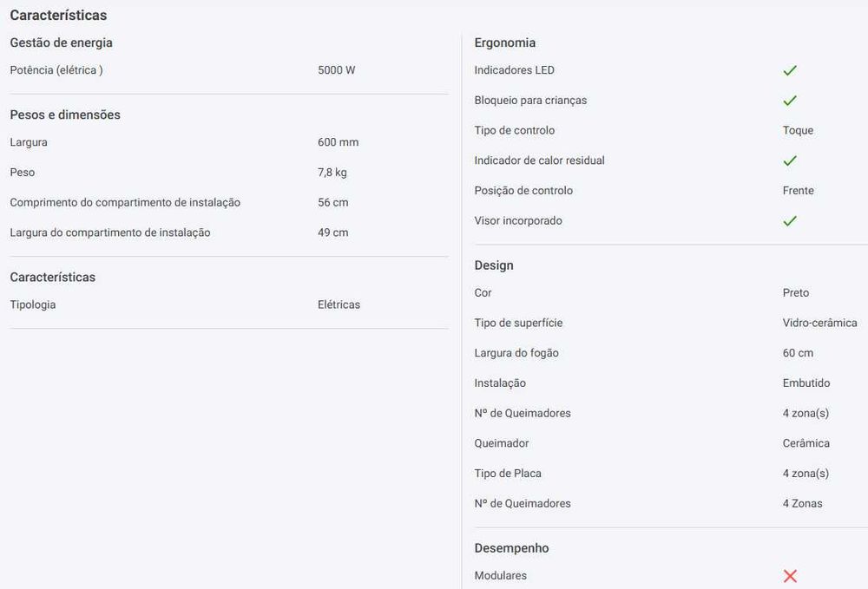Viewport: 868px width, 589px height.
Task: Click the Elétricas typology value
Action: 339,304
